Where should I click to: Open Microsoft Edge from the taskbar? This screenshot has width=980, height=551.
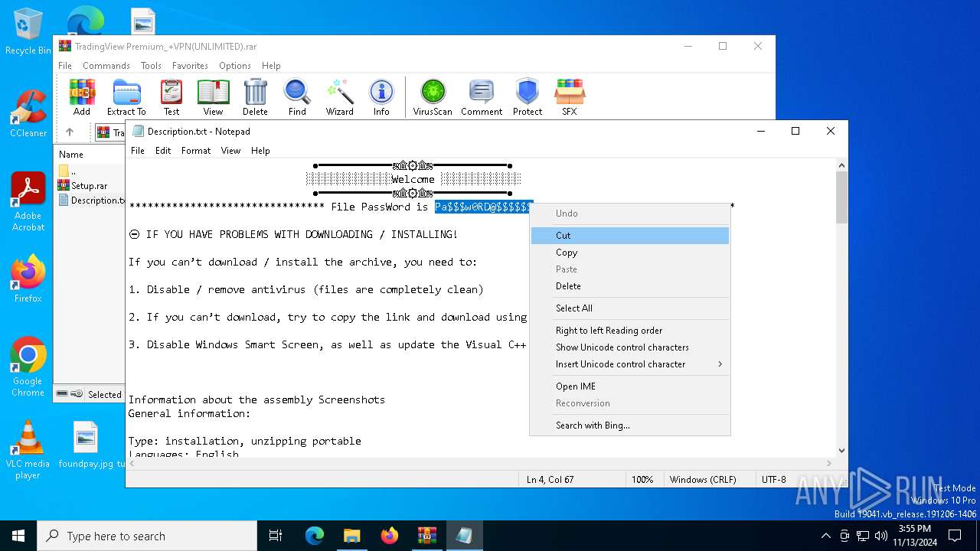tap(315, 536)
